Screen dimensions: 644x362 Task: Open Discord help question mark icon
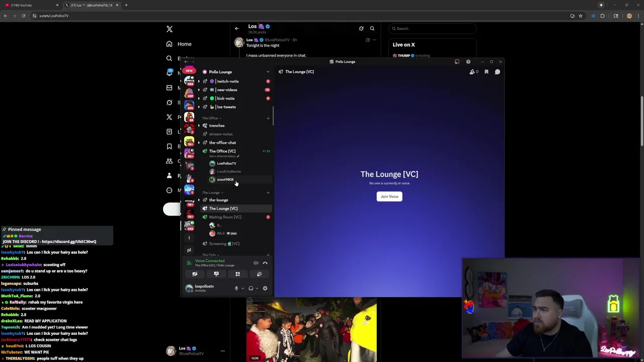[468, 62]
